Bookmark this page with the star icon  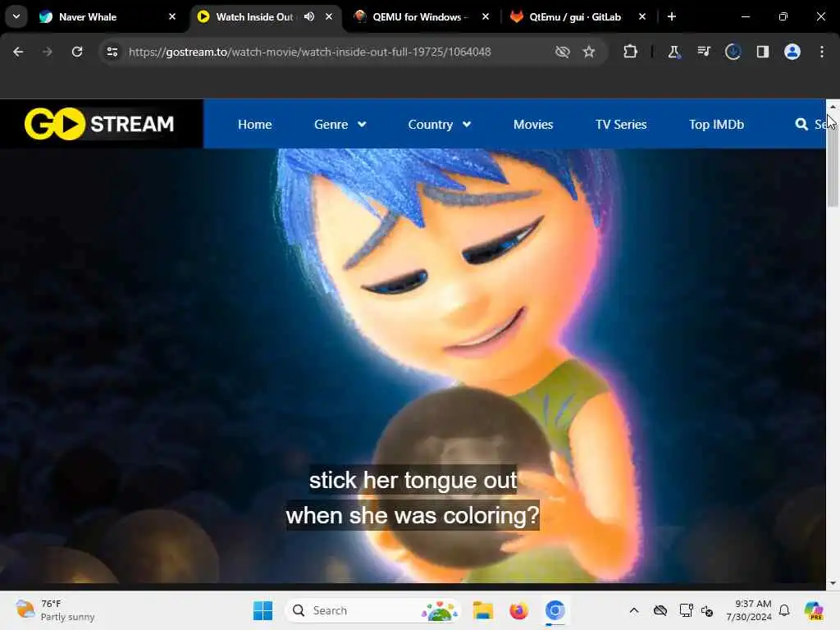point(589,52)
